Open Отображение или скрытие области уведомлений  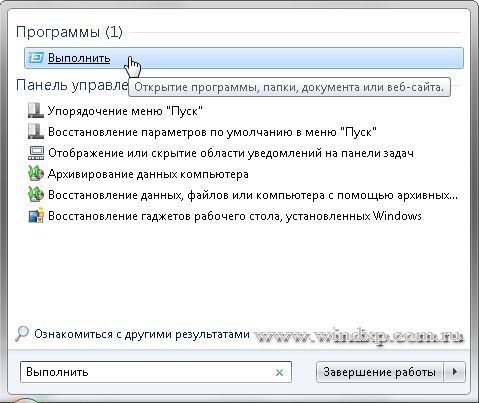231,153
